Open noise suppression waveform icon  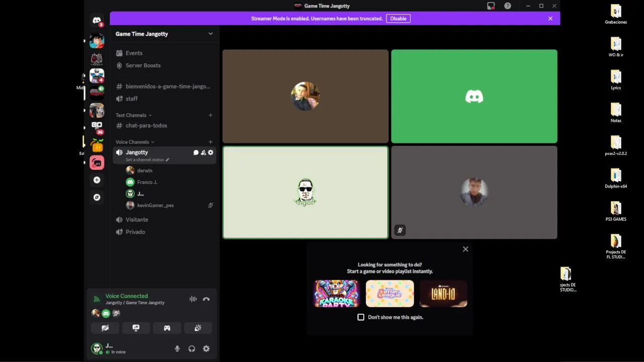pyautogui.click(x=193, y=299)
